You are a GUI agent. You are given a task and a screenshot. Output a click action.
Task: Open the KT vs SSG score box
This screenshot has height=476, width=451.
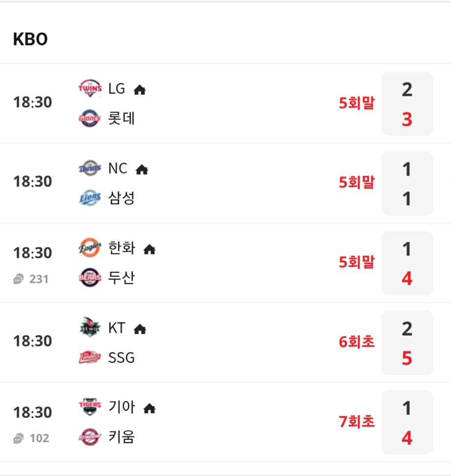407,343
